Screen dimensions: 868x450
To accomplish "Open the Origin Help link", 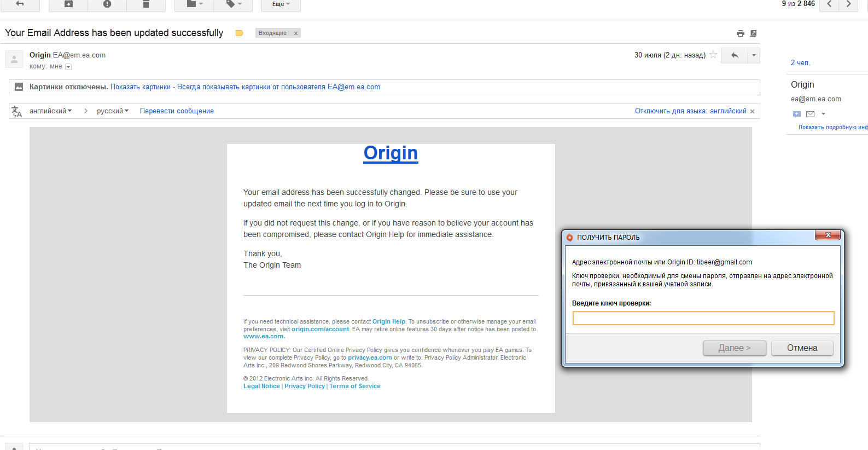I will [x=389, y=321].
